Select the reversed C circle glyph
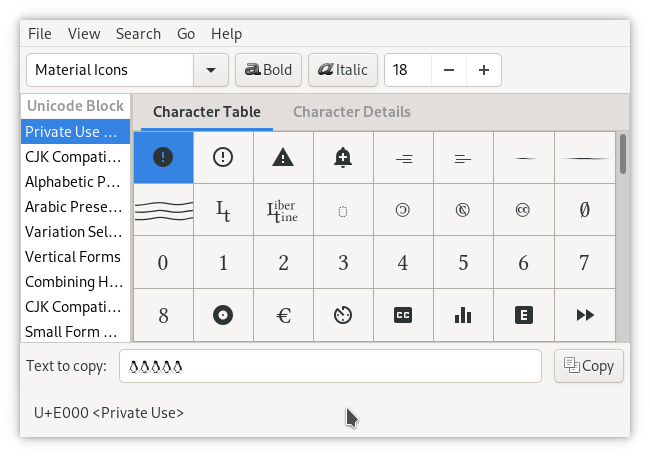This screenshot has height=457, width=650. (x=403, y=210)
